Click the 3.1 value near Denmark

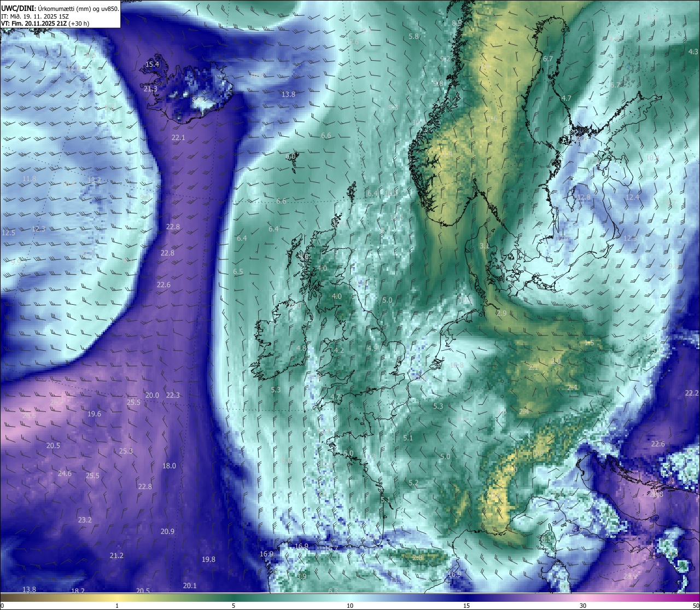[485, 246]
